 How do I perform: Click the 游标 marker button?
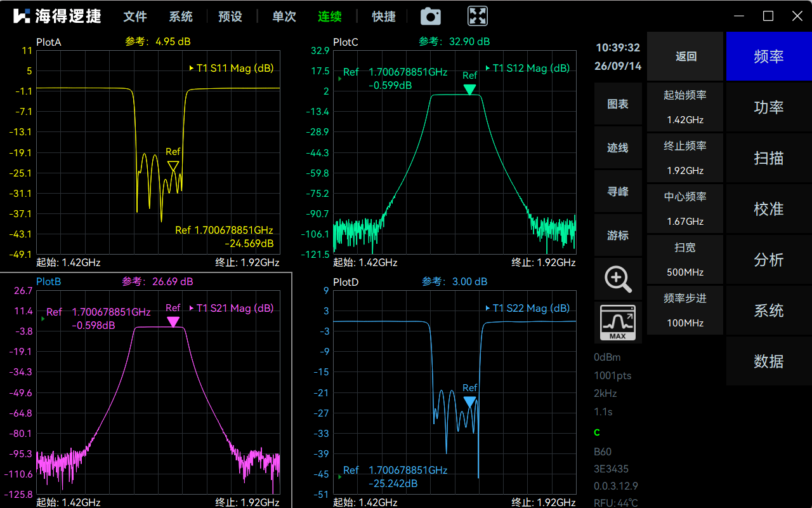[618, 235]
